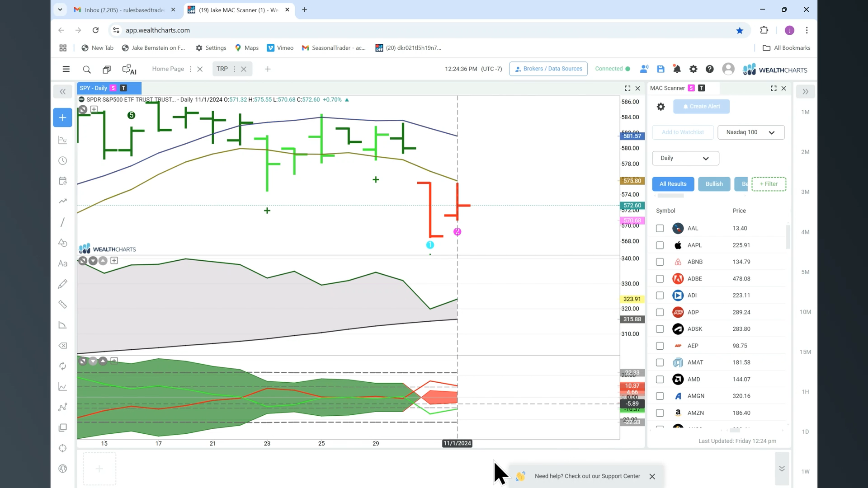Open Home Page tab options menu
The height and width of the screenshot is (488, 868).
click(x=190, y=69)
